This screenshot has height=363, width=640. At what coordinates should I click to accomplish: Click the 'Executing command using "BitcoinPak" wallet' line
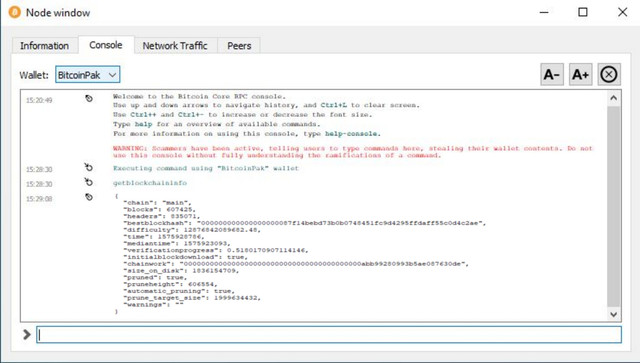206,168
